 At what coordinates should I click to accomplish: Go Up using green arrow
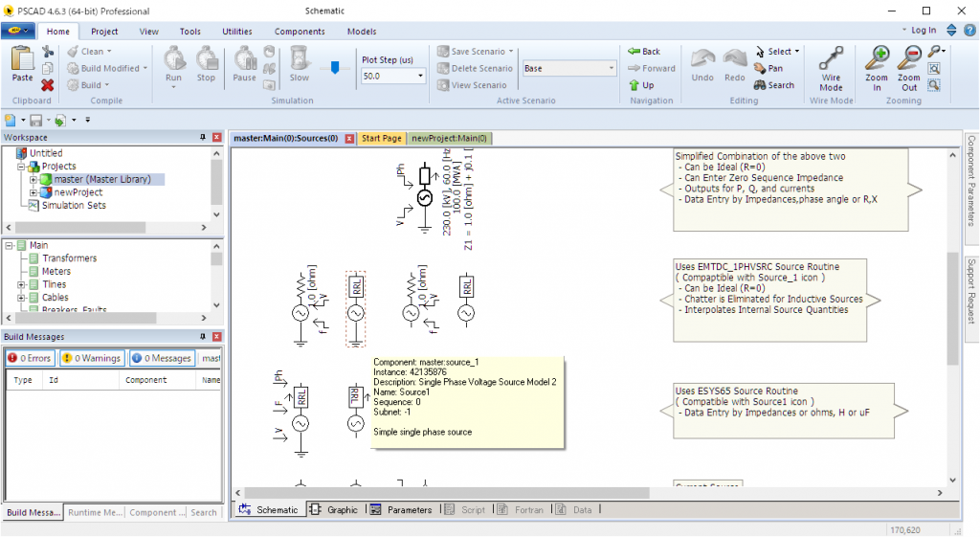click(641, 85)
